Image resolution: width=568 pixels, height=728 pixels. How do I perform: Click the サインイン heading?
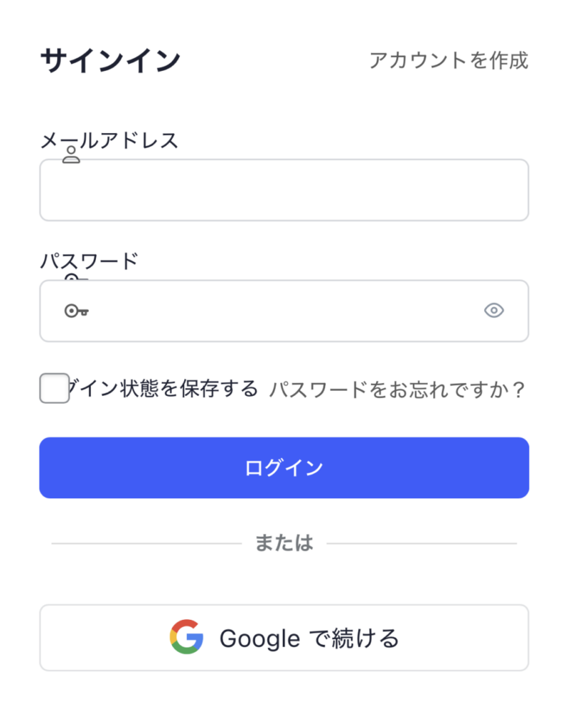(x=110, y=60)
